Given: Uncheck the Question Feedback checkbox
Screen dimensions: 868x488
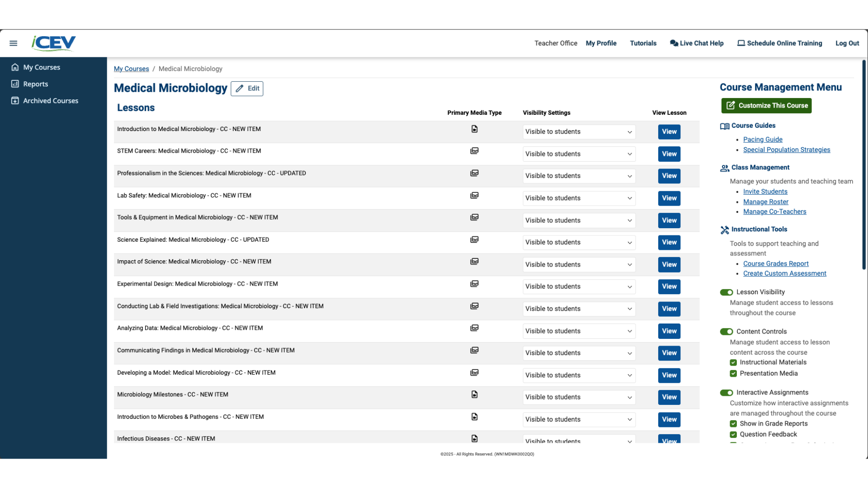Looking at the screenshot, I should [733, 435].
